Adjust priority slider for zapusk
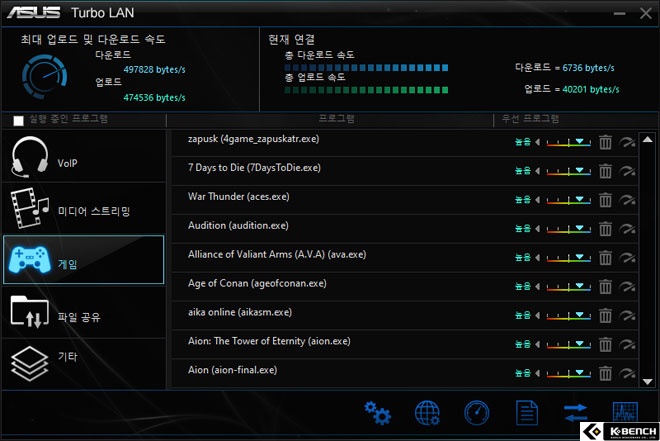 569,142
